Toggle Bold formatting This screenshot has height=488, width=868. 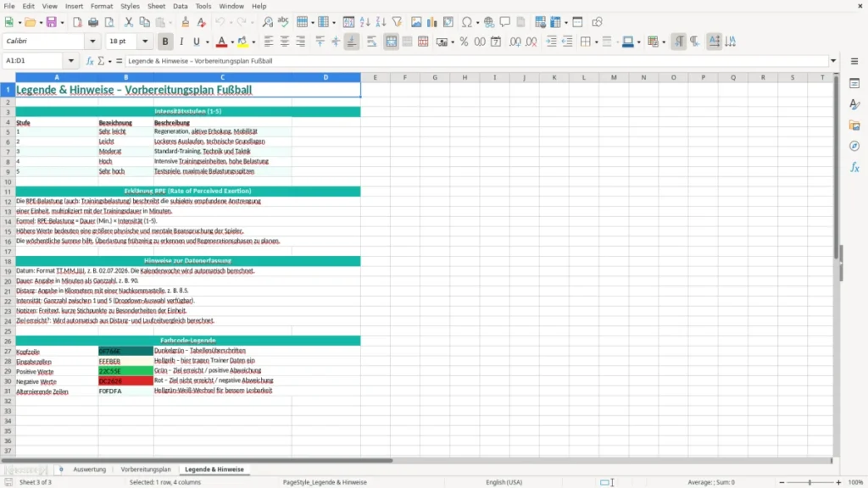point(165,42)
